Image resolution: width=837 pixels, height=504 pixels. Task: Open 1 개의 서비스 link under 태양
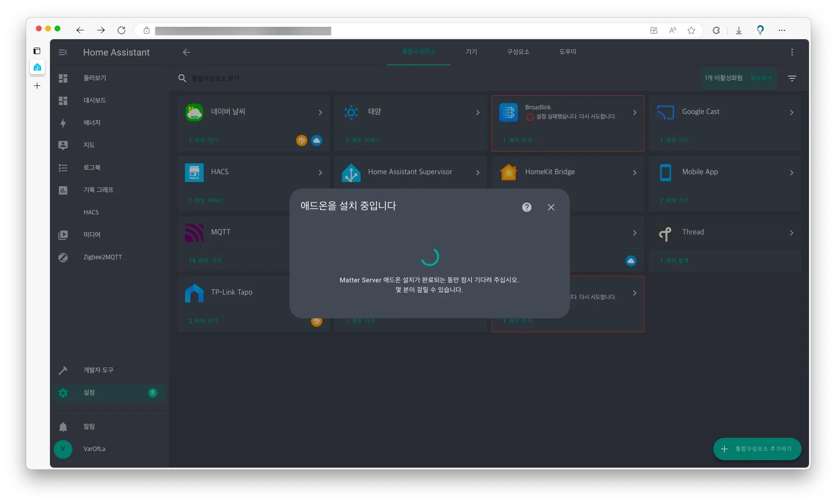363,140
